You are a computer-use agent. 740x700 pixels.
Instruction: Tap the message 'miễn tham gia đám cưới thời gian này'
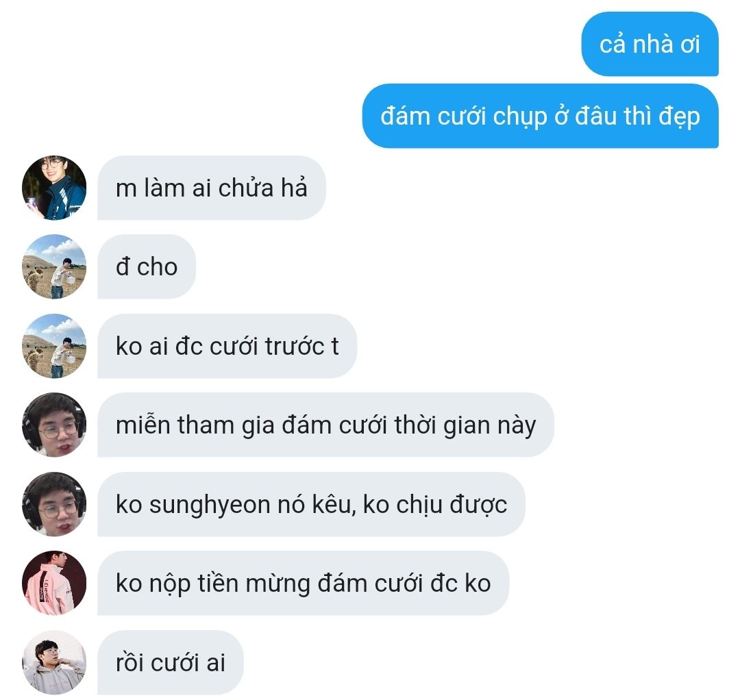click(x=325, y=425)
